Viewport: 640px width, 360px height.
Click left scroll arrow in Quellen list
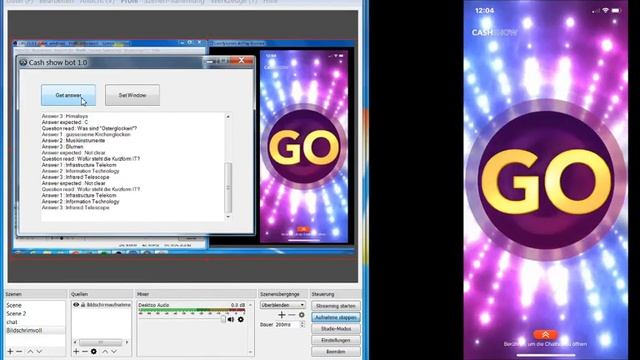tap(75, 342)
